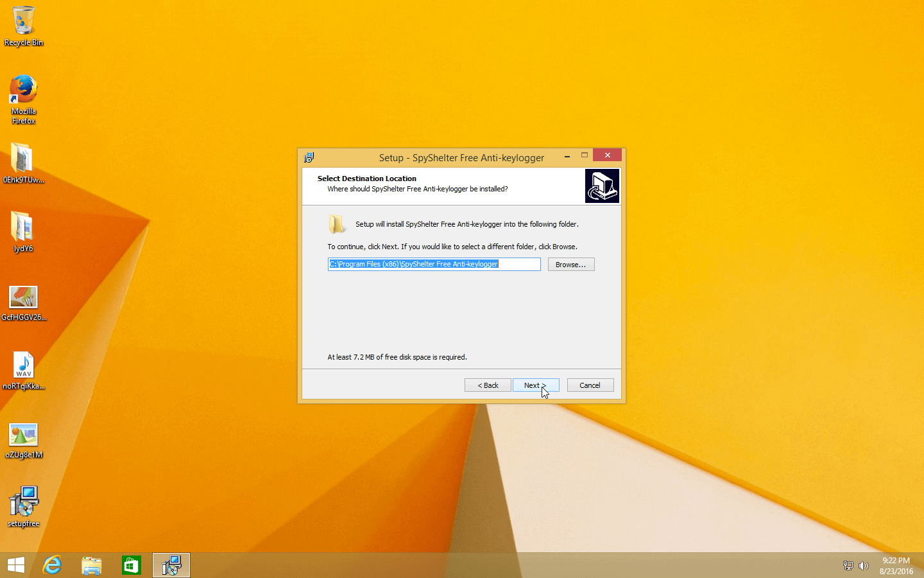Open the volume speaker tray icon
This screenshot has height=578, width=924.
864,566
